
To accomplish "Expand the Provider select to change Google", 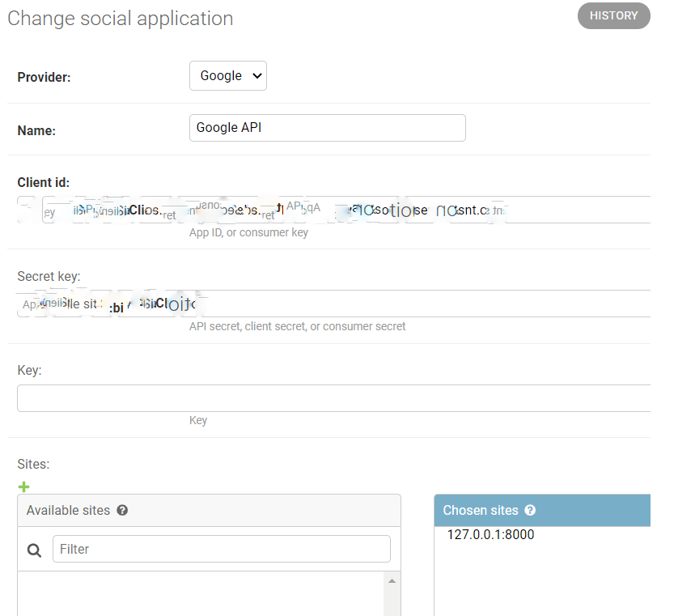I will tap(227, 75).
